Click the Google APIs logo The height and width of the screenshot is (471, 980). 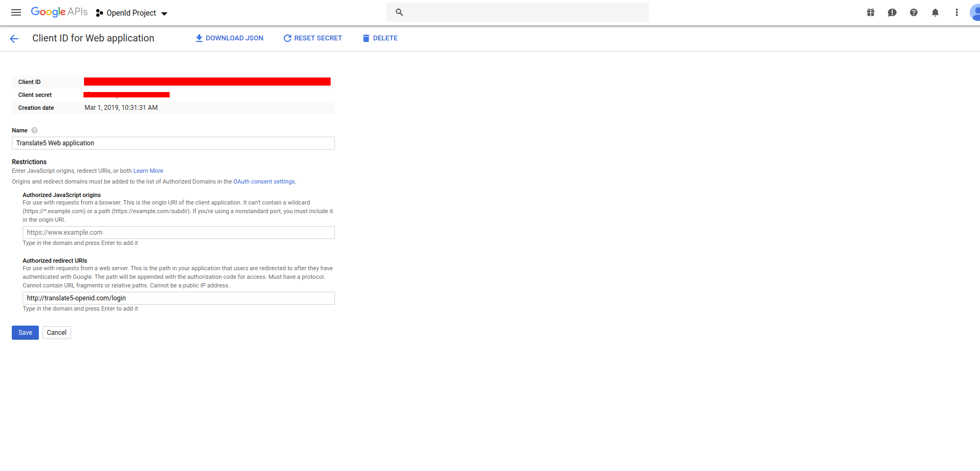pos(59,12)
